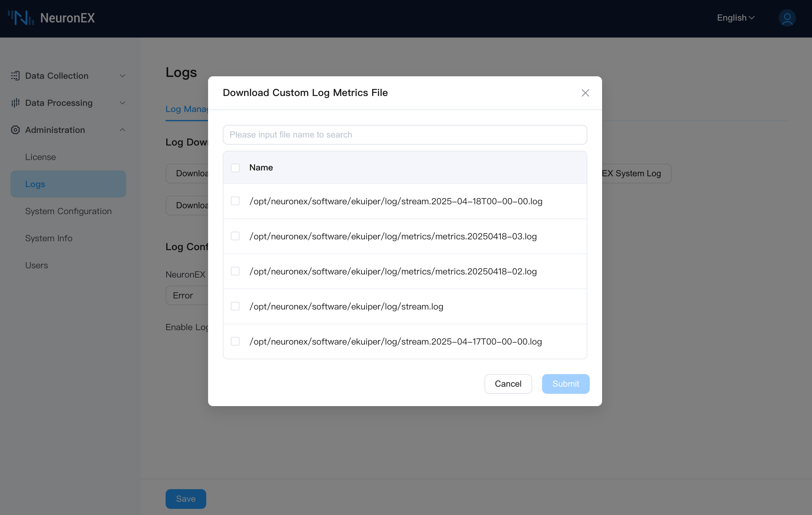Focus the file name search field

click(x=405, y=135)
